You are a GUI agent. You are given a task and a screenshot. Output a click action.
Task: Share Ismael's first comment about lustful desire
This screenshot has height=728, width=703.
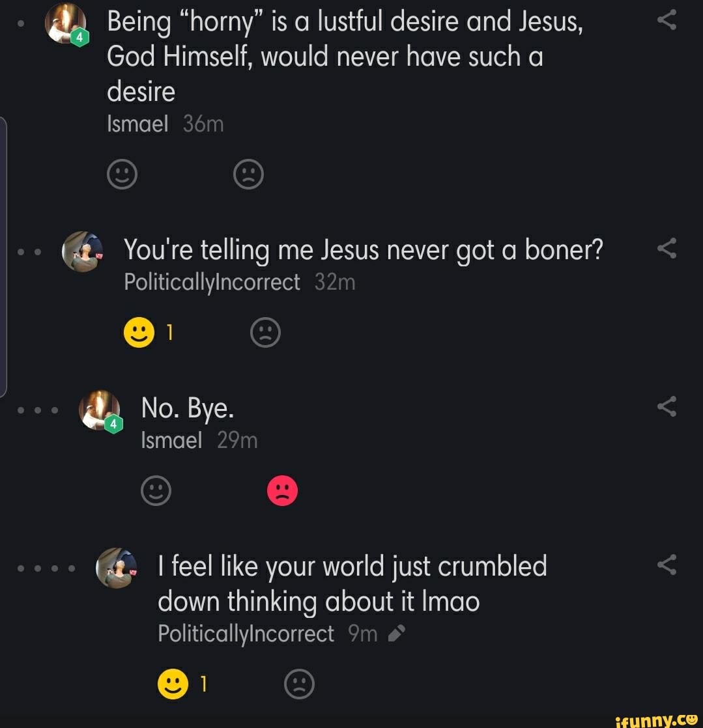tap(667, 21)
